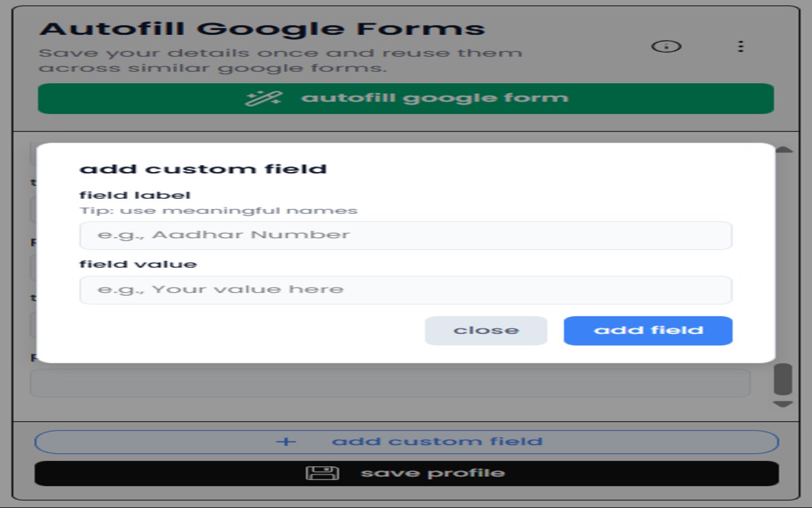The height and width of the screenshot is (508, 812).
Task: Click the Autofill Google Forms title
Action: (262, 29)
